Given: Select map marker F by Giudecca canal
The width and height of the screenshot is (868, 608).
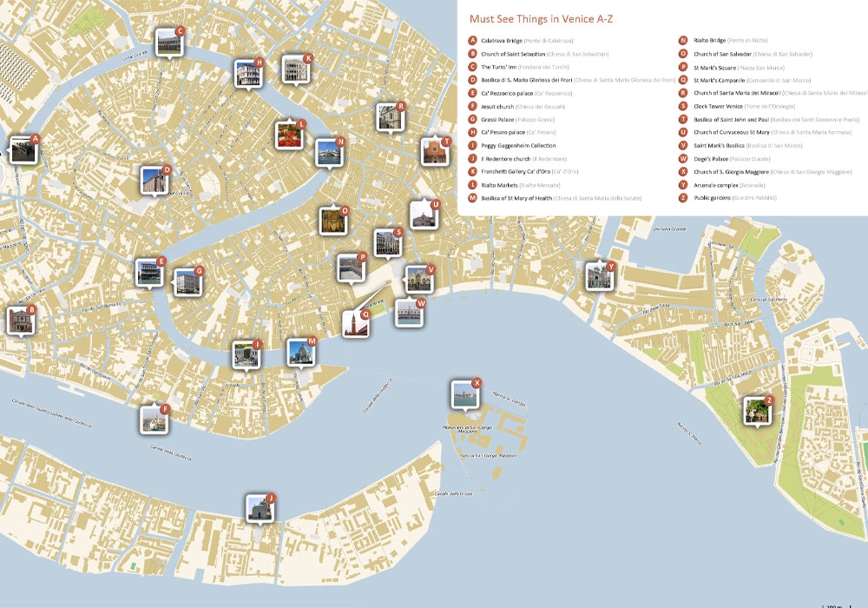Looking at the screenshot, I should [154, 420].
